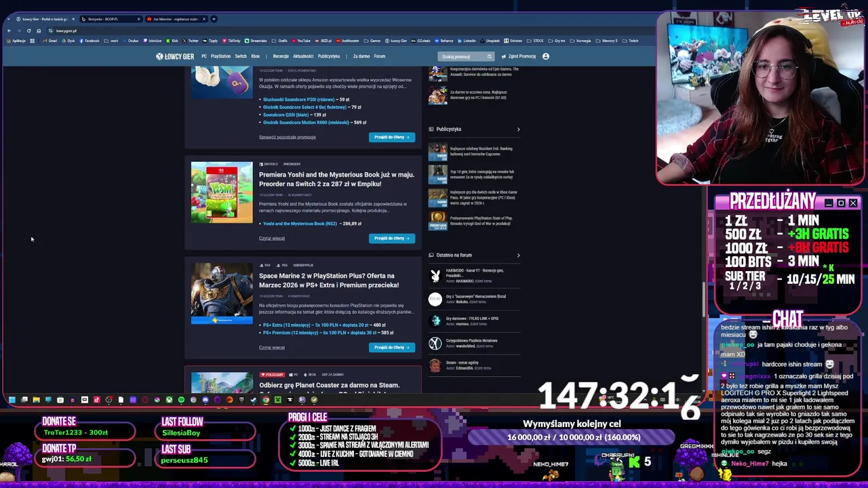The width and height of the screenshot is (868, 488).
Task: Open Steam - temat ogólny forum thread
Action: pos(462,363)
